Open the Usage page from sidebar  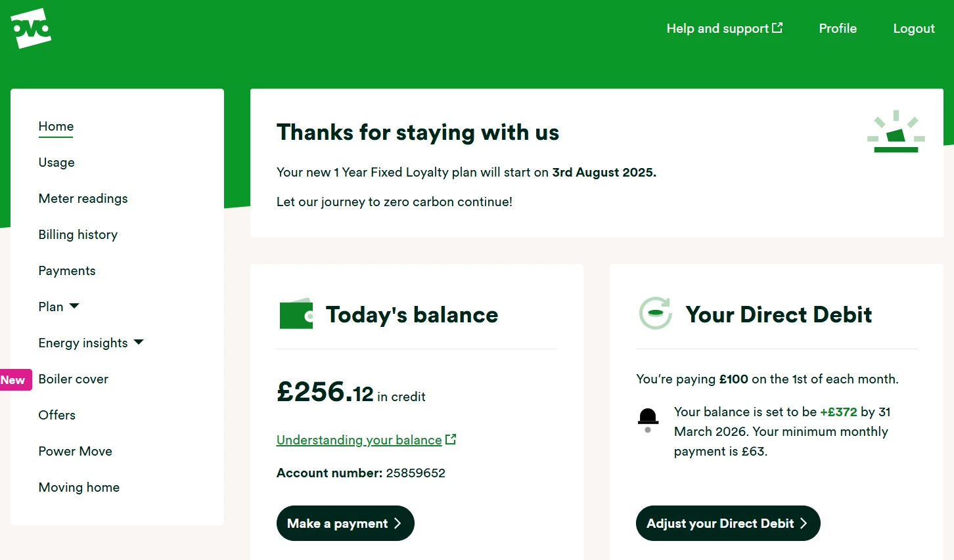click(57, 162)
